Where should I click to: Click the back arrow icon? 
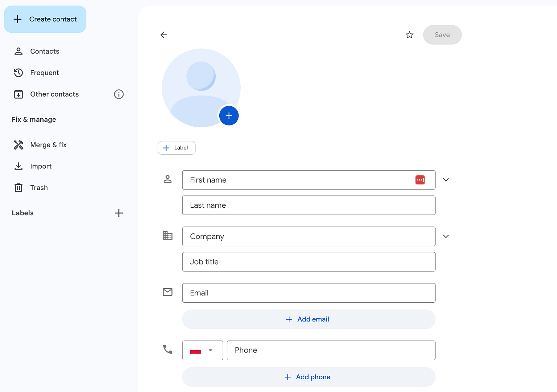pyautogui.click(x=164, y=35)
